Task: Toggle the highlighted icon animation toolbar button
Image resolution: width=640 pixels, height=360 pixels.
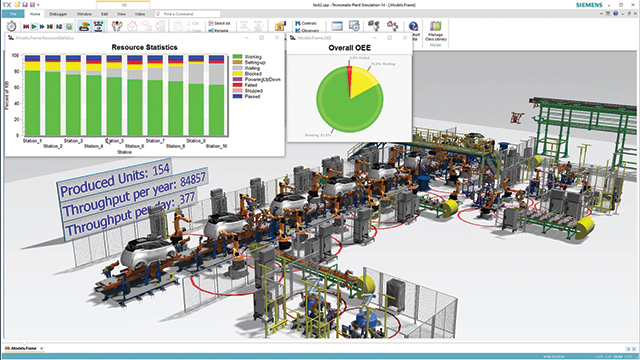Action: [98, 27]
